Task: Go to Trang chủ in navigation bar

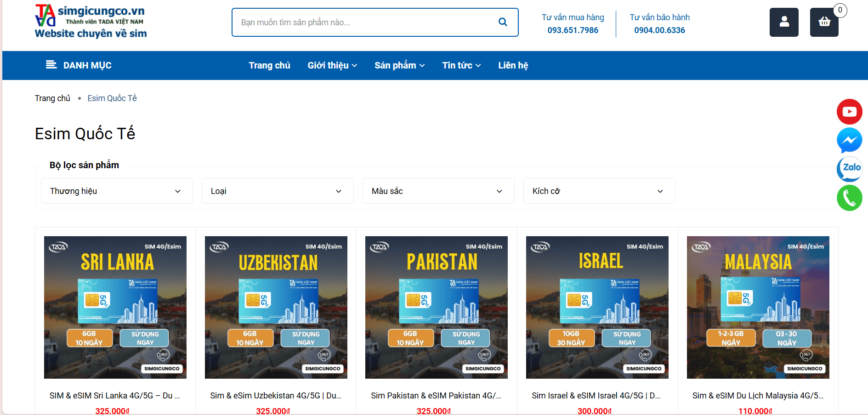Action: (269, 65)
